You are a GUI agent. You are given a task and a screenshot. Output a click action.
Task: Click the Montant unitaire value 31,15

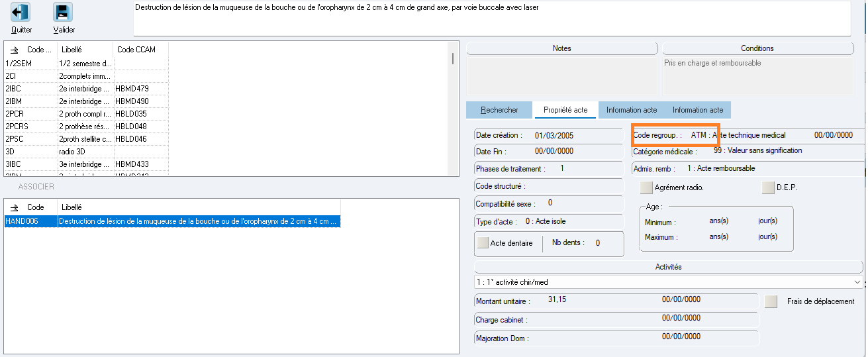557,300
